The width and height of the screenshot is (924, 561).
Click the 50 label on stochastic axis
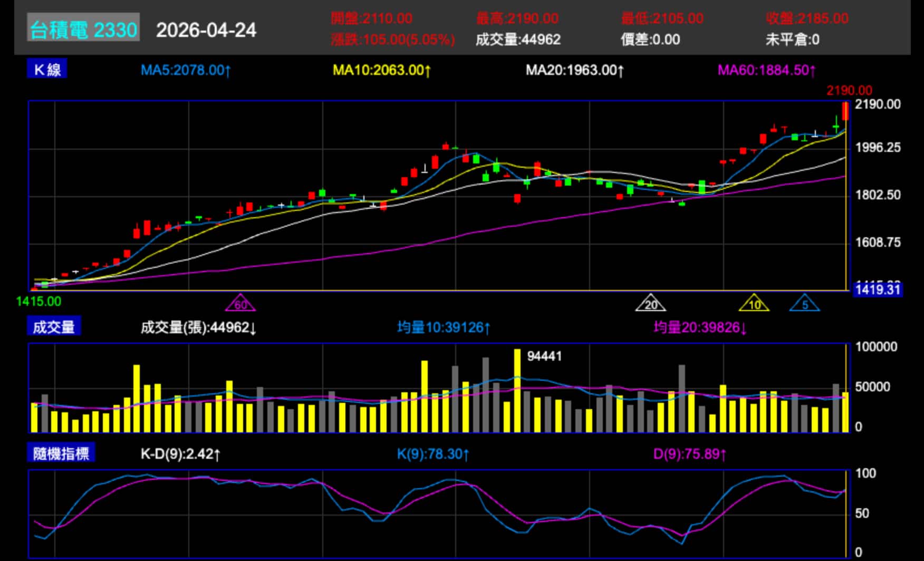pyautogui.click(x=862, y=514)
